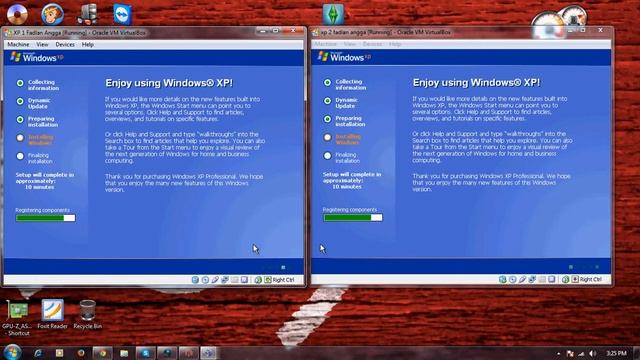The height and width of the screenshot is (360, 640).
Task: Open Windows Explorer folder on taskbar
Action: pos(124,353)
